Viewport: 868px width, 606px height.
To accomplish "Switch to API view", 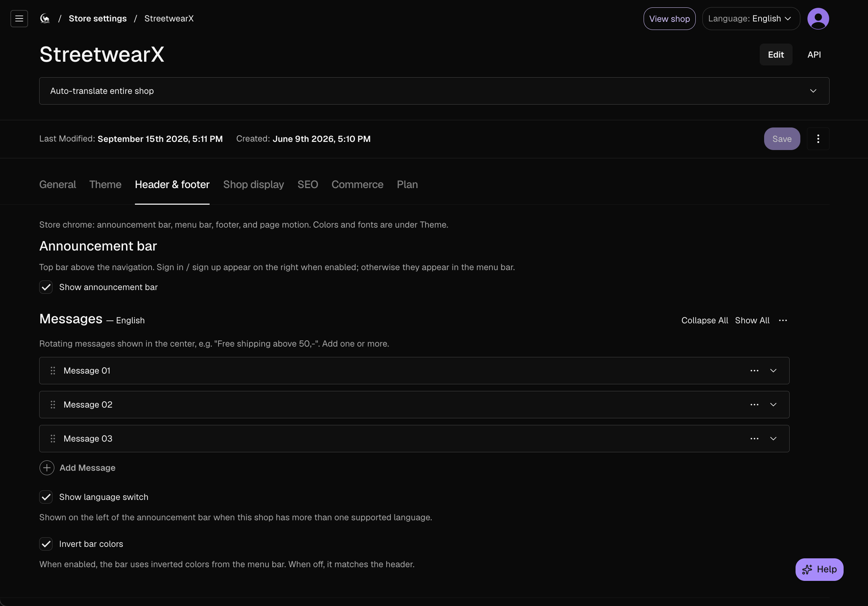I will [x=814, y=55].
